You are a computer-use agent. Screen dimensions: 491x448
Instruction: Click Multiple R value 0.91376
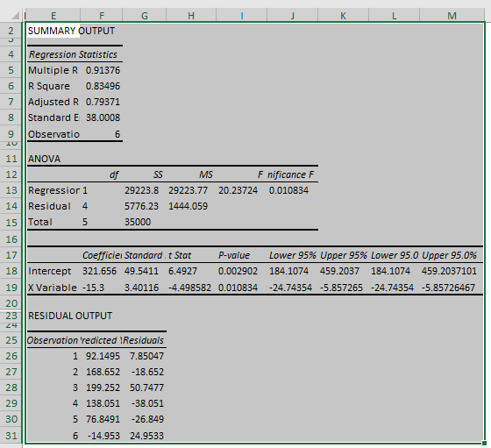[x=103, y=70]
